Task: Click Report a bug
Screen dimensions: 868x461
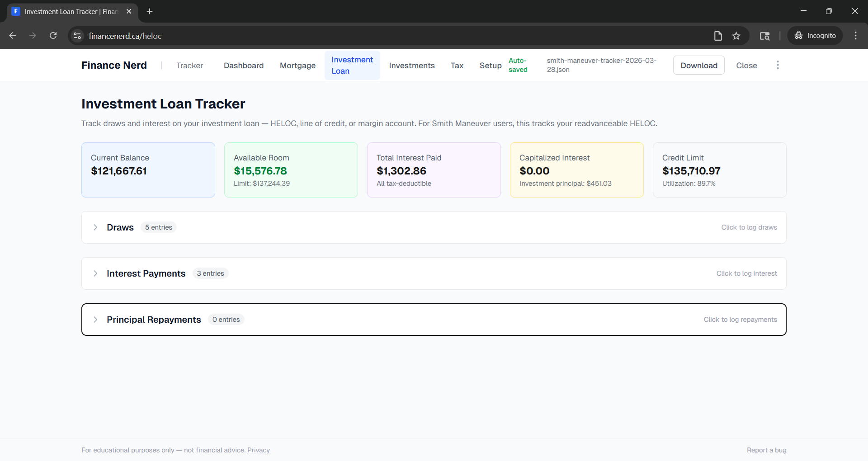Action: [x=766, y=450]
